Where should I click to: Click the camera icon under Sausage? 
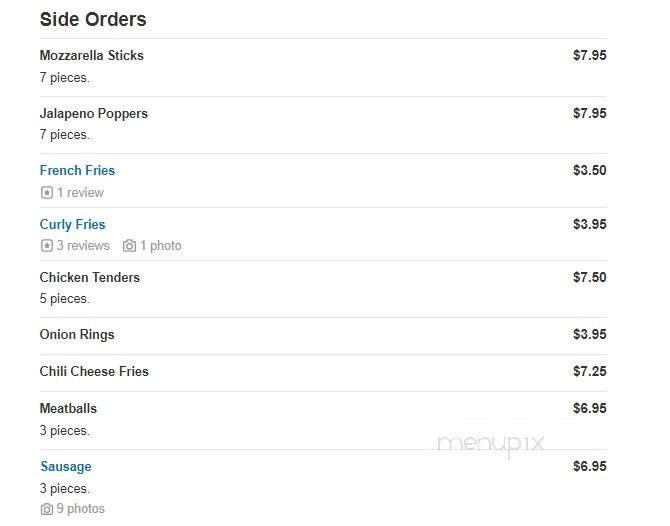pyautogui.click(x=46, y=509)
